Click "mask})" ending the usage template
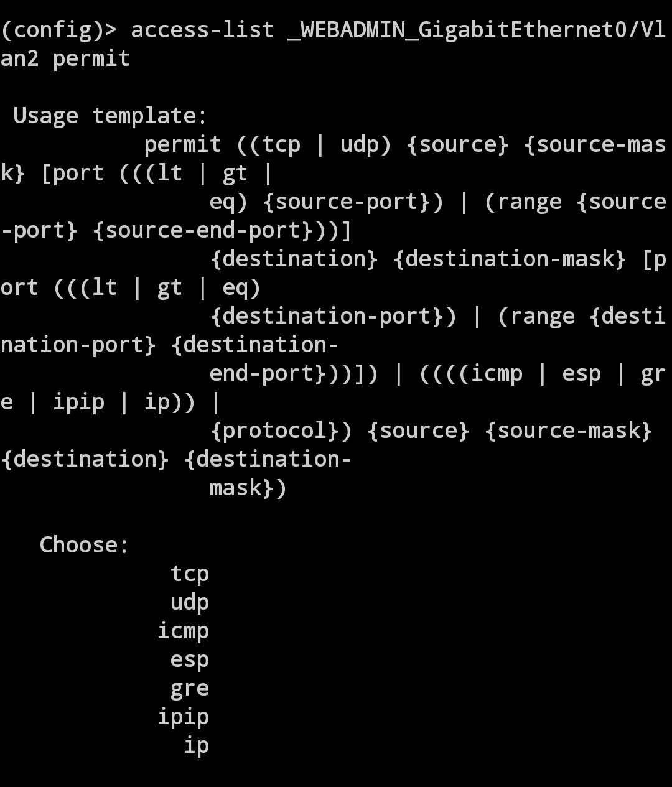 pyautogui.click(x=248, y=488)
